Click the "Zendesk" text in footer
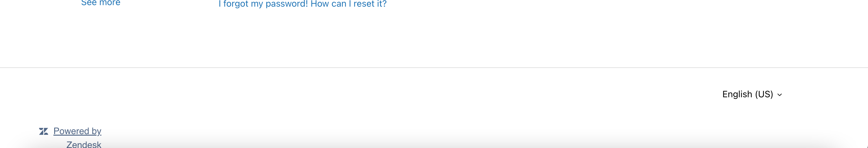Viewport: 868px width, 148px height. 84,144
